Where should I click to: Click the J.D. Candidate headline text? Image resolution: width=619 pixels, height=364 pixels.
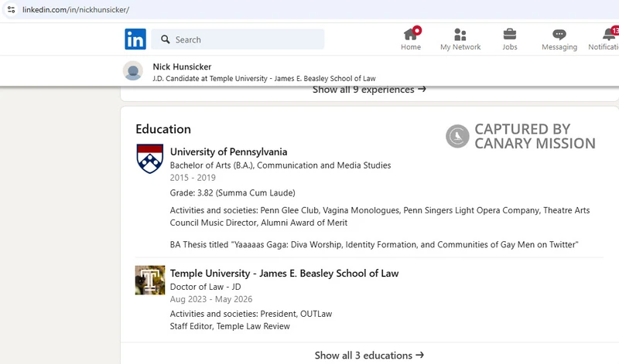[264, 79]
